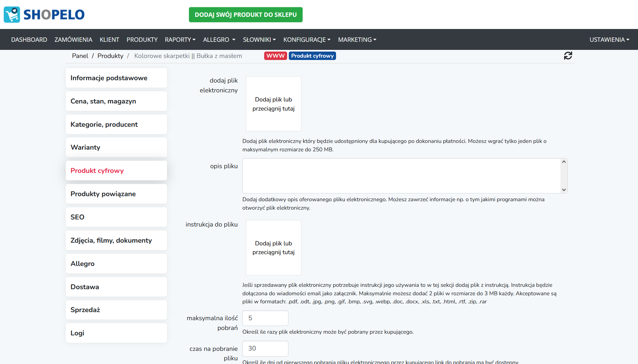Click the electronic file upload dropzone
Image resolution: width=638 pixels, height=364 pixels.
(x=274, y=104)
